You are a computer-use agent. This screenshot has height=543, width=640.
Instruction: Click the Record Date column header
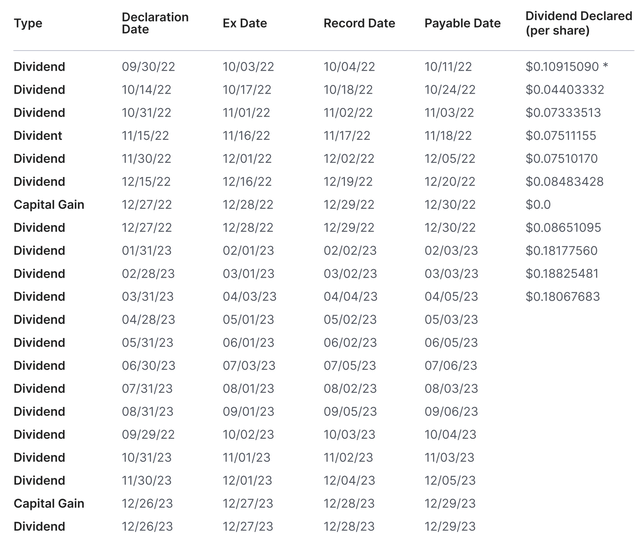click(359, 24)
